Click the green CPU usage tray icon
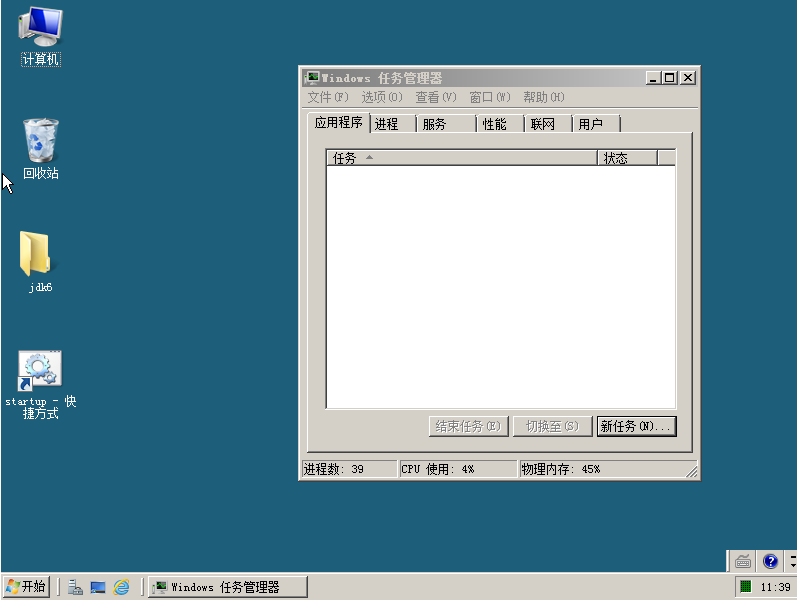The image size is (797, 600). [x=746, y=587]
